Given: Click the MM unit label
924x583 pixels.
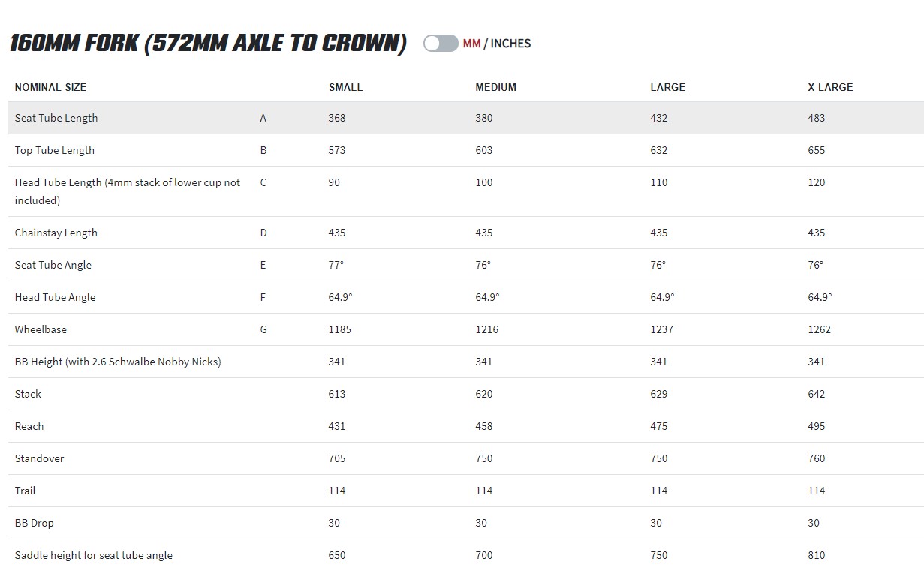Looking at the screenshot, I should tap(471, 44).
